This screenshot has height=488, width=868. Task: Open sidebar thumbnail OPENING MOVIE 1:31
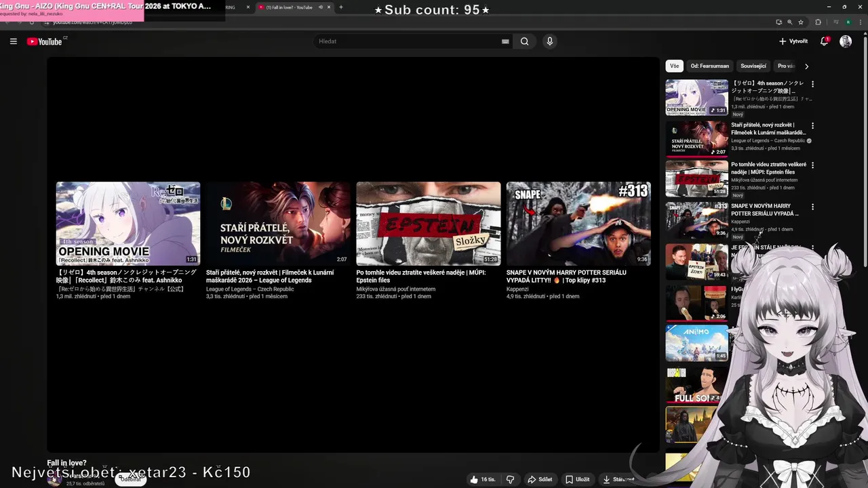click(x=696, y=97)
